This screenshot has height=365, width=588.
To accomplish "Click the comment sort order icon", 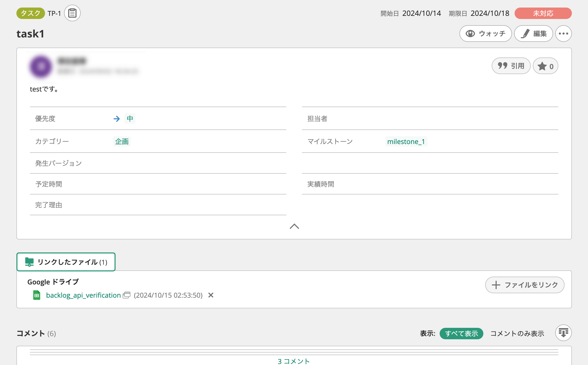I will [563, 333].
